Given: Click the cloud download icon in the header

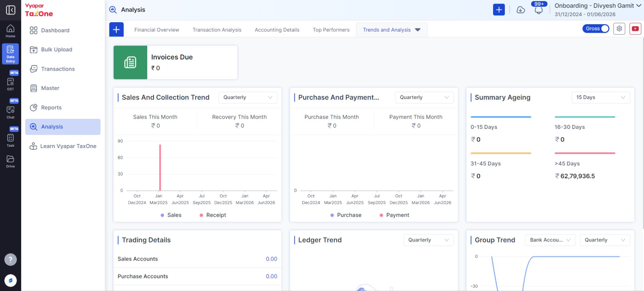Looking at the screenshot, I should (521, 10).
